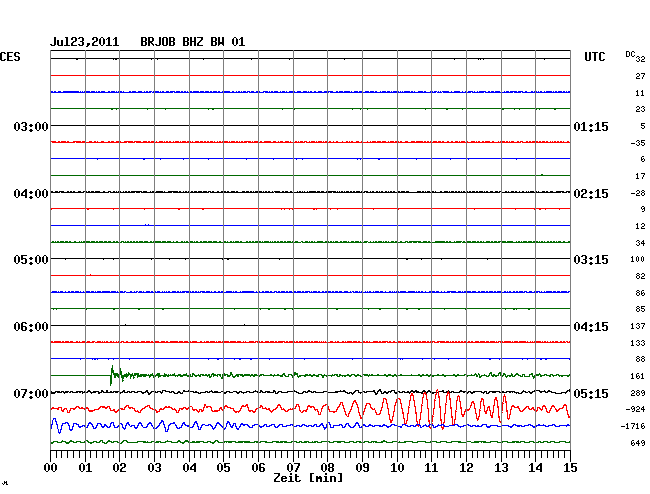This screenshot has width=650, height=494.
Task: Click the 15 minute axis label
Action: pos(570,468)
